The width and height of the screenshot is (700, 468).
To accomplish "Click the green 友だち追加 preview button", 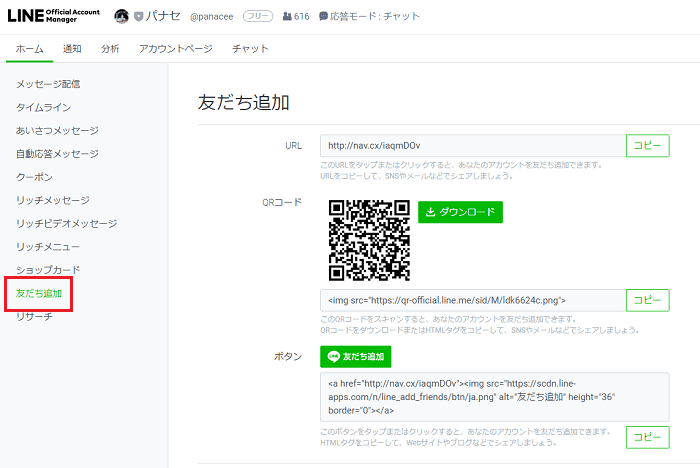I will (x=355, y=356).
